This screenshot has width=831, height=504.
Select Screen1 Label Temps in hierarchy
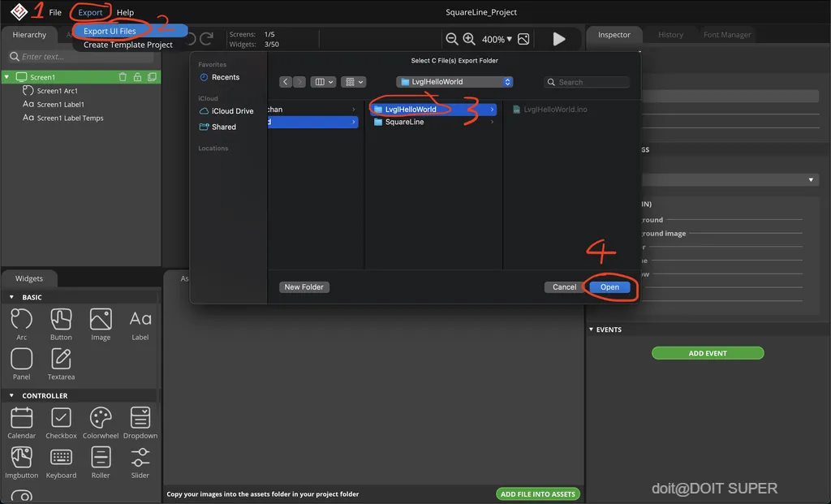[x=70, y=118]
